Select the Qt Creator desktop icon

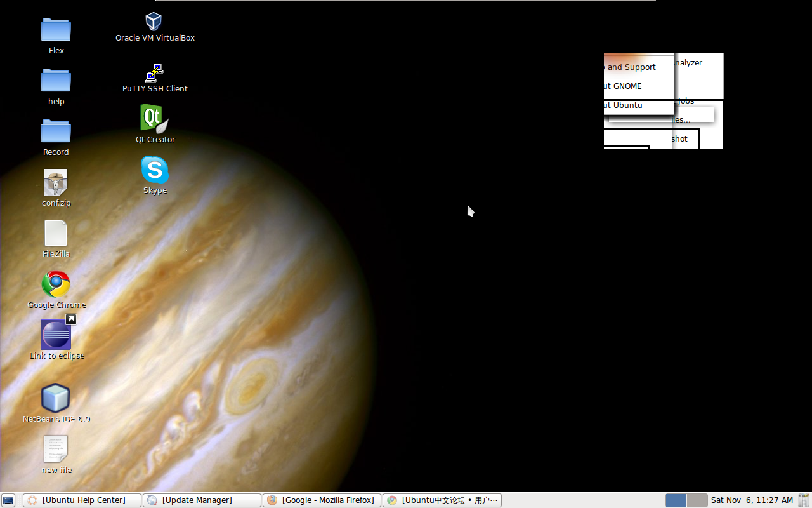coord(154,119)
